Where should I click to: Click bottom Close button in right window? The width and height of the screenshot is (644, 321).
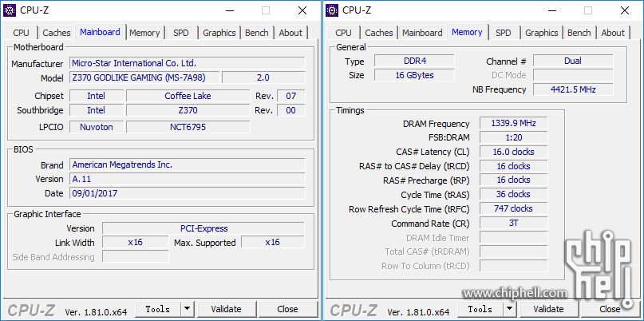click(x=610, y=309)
